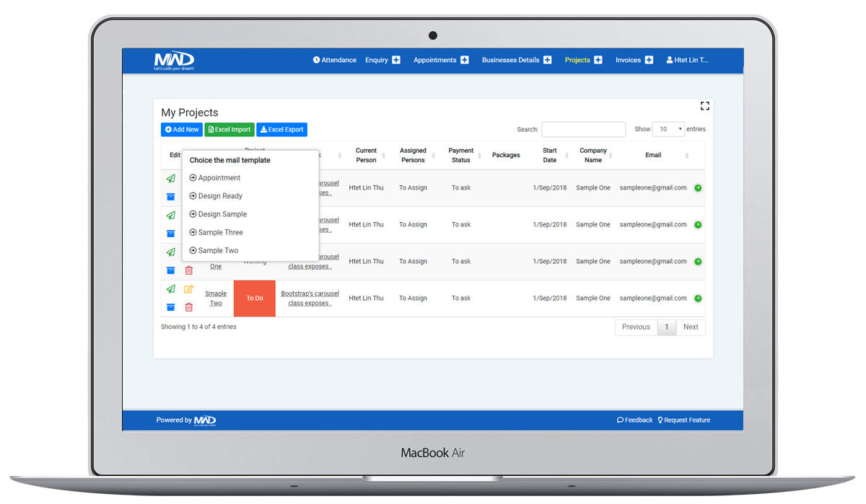Click the fullscreen expand icon

704,106
